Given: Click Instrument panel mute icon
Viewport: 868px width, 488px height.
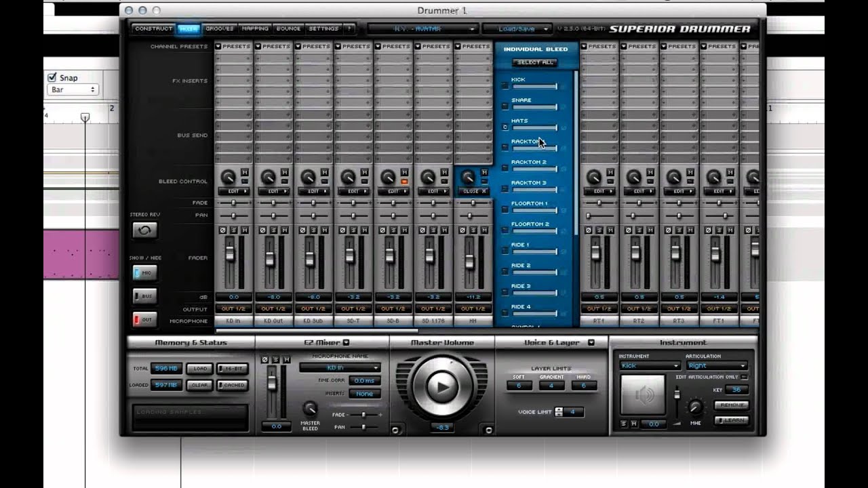Looking at the screenshot, I should coord(634,424).
